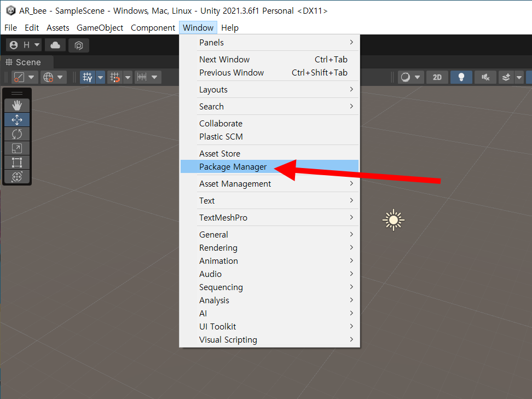Open the Sequencing submenu

click(x=269, y=287)
